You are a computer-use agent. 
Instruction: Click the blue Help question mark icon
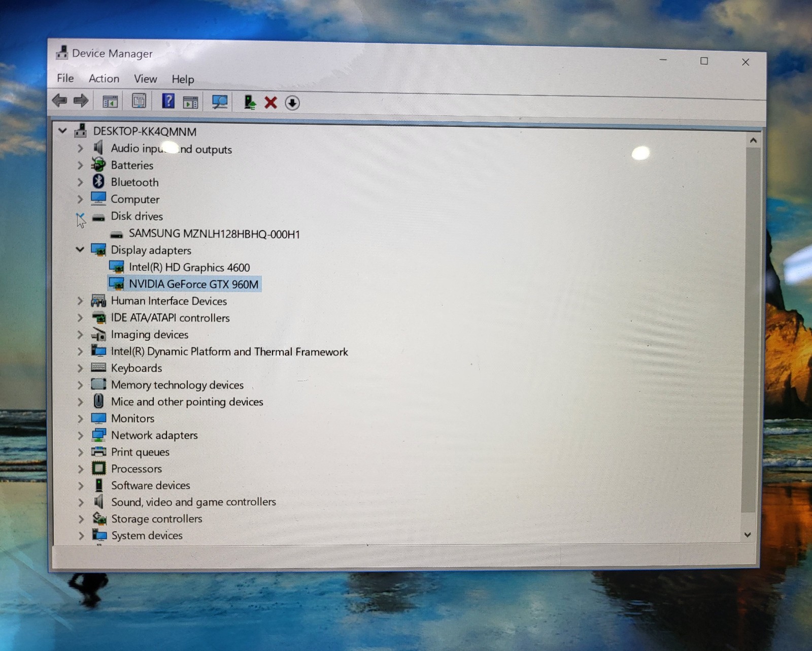168,101
